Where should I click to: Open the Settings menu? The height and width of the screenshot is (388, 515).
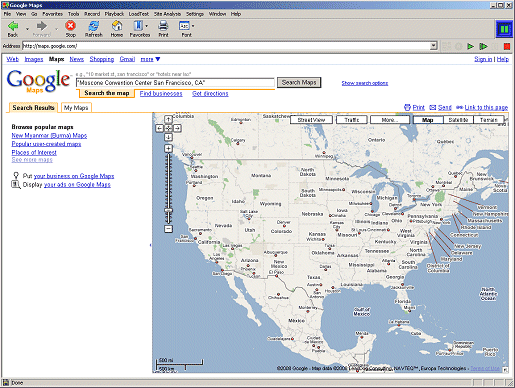point(195,14)
